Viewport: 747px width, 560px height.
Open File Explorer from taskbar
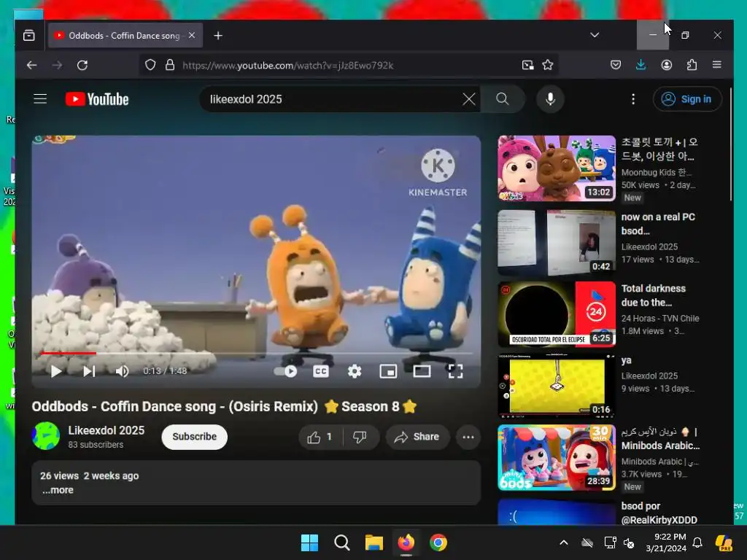(x=374, y=542)
